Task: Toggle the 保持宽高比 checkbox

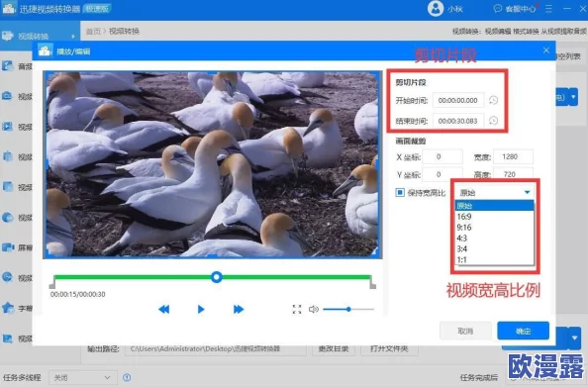Action: (400, 193)
